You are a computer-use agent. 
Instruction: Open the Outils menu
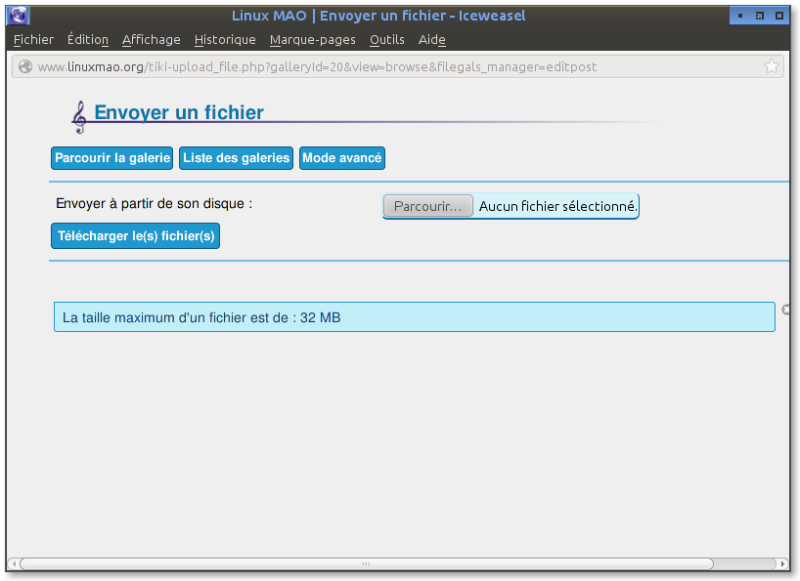point(387,39)
